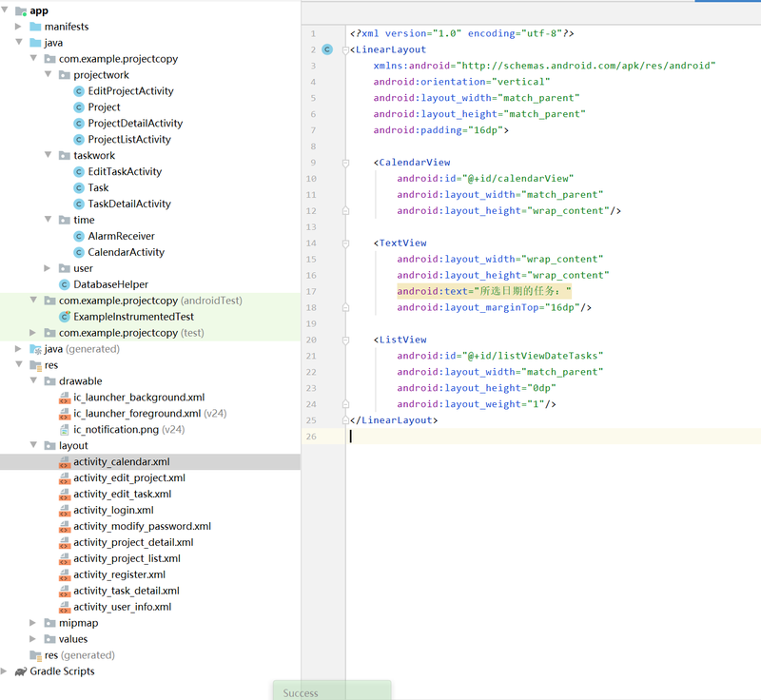Open activity_edit_task.xml in the project tree
This screenshot has height=700, width=761.
click(x=122, y=495)
